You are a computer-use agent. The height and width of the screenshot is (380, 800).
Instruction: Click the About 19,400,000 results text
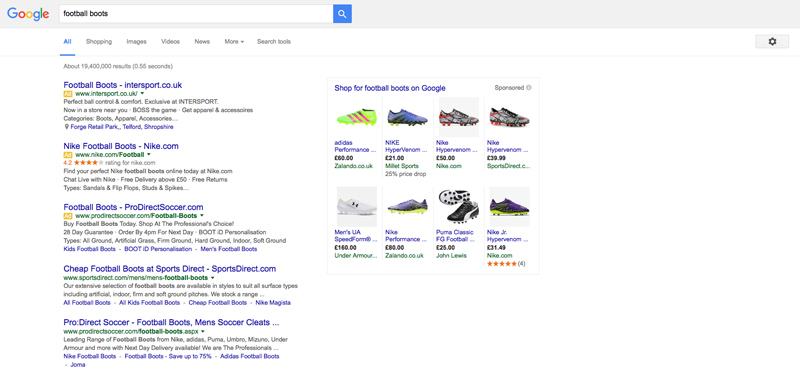point(118,66)
